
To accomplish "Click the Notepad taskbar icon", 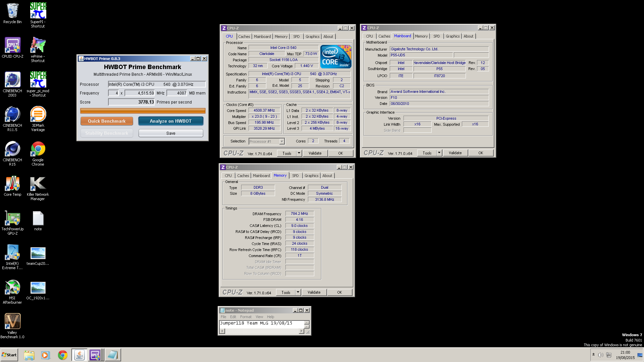I will pos(112,355).
